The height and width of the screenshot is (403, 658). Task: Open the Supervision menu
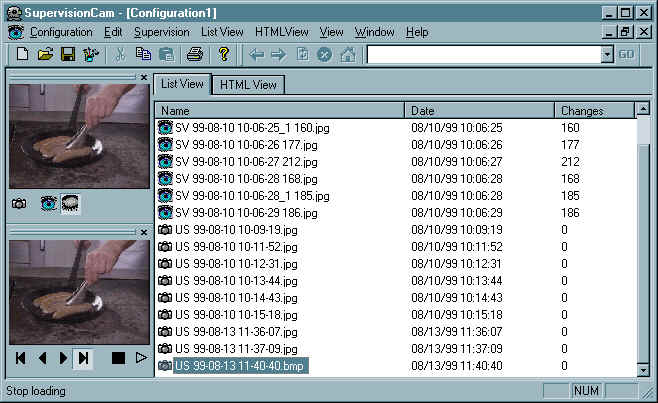(x=162, y=32)
